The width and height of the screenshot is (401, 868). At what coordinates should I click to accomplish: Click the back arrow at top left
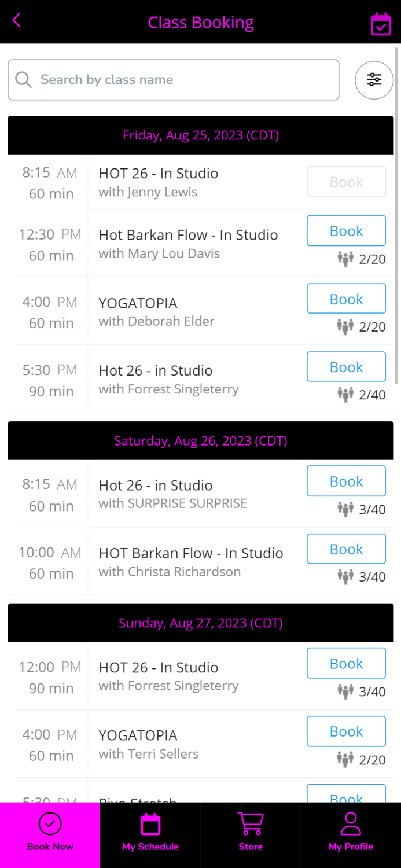click(x=16, y=20)
